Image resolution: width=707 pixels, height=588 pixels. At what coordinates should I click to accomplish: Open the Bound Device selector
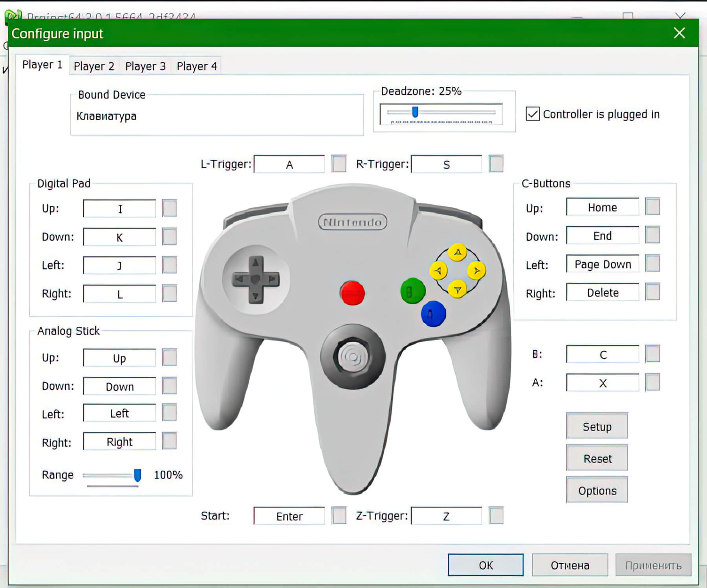pos(216,116)
